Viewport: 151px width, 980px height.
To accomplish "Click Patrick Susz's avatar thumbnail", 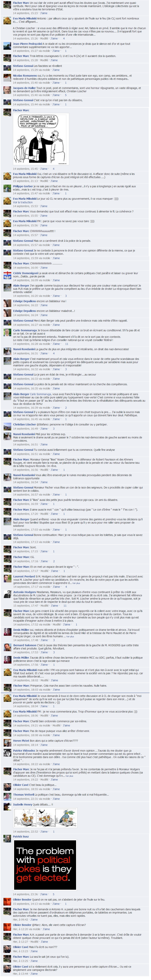I will 7,839.
